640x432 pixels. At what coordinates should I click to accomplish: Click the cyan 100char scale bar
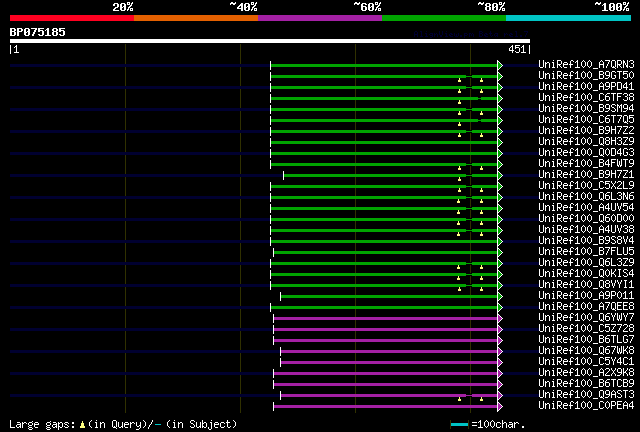(x=459, y=425)
